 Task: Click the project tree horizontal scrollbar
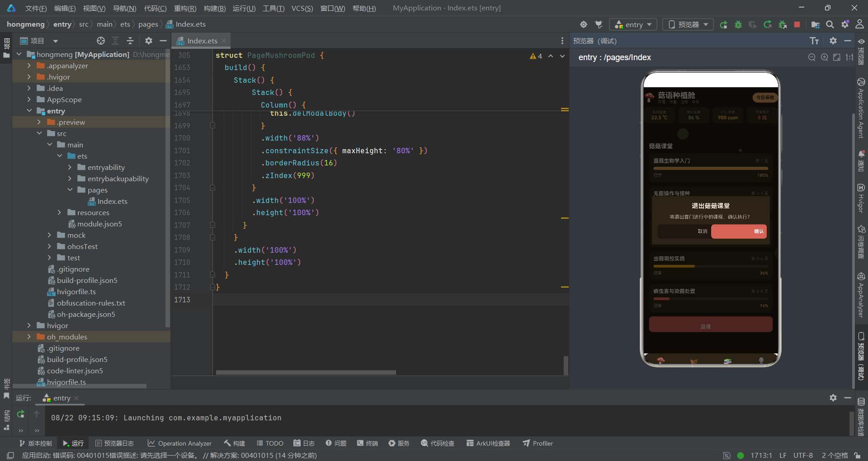point(80,386)
